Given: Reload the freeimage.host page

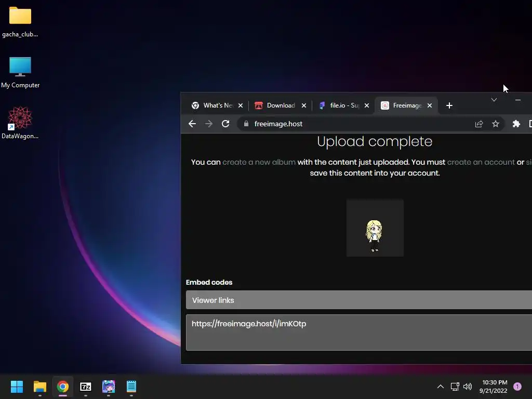Looking at the screenshot, I should coord(225,124).
